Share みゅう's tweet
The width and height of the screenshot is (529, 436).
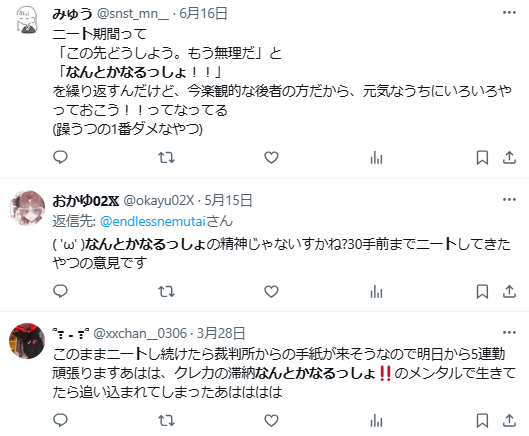[x=509, y=157]
